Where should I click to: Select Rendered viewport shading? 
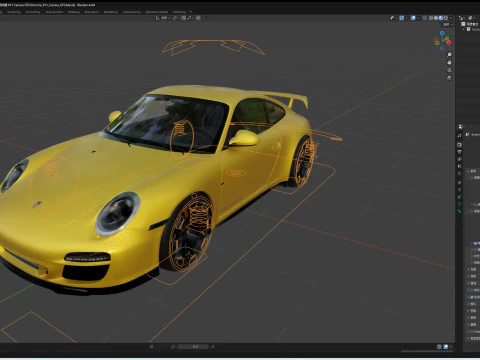click(x=446, y=18)
